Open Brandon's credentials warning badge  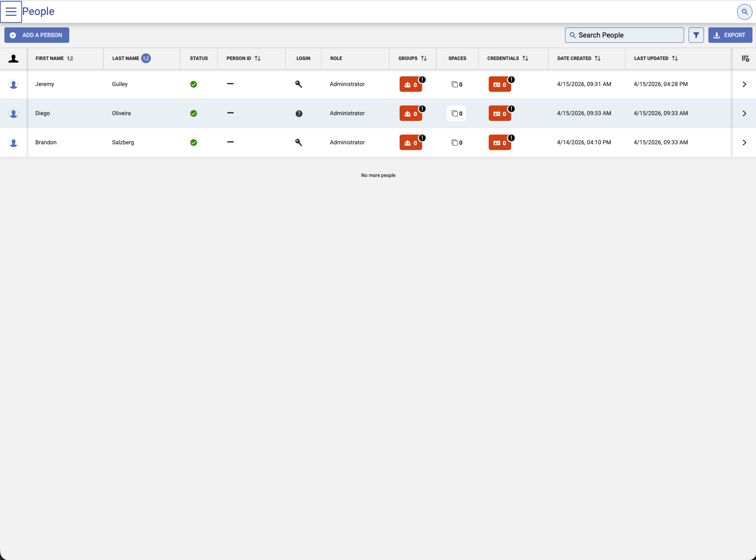coord(500,143)
